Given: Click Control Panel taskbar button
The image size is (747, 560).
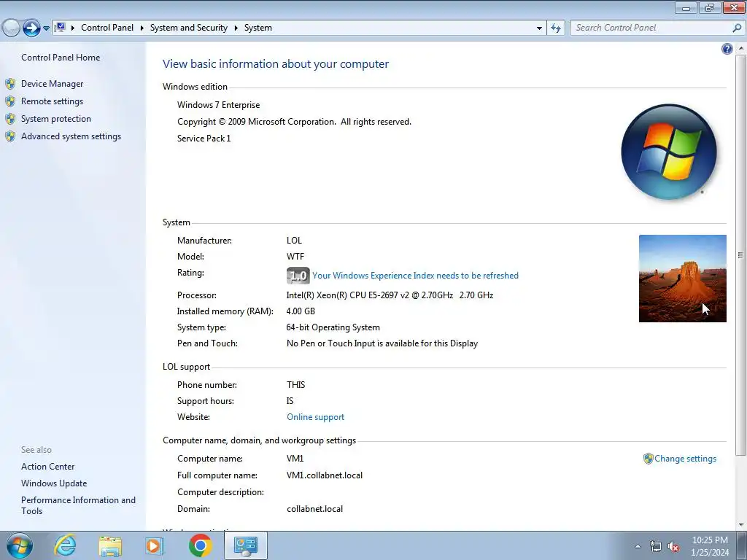Looking at the screenshot, I should [x=246, y=545].
